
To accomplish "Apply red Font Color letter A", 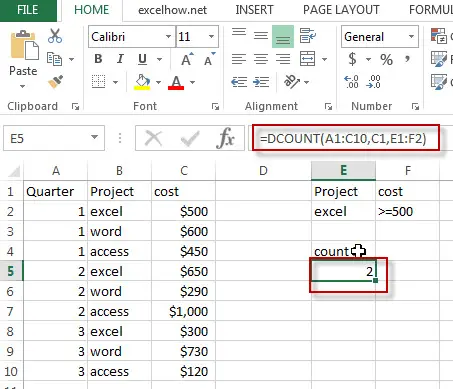I will [x=176, y=82].
